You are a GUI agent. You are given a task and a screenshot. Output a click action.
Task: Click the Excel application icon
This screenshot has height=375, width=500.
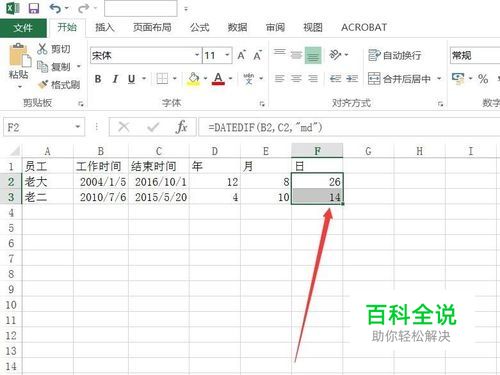(13, 8)
